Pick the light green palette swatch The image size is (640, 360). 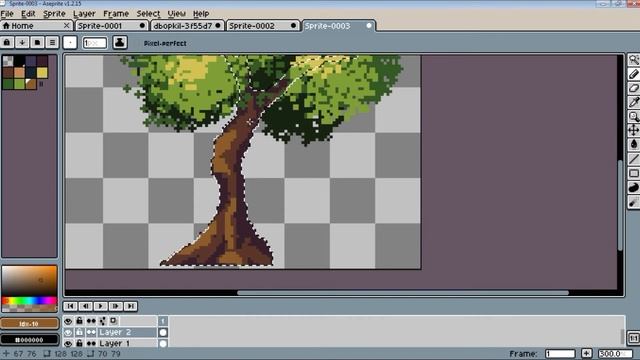click(x=19, y=84)
